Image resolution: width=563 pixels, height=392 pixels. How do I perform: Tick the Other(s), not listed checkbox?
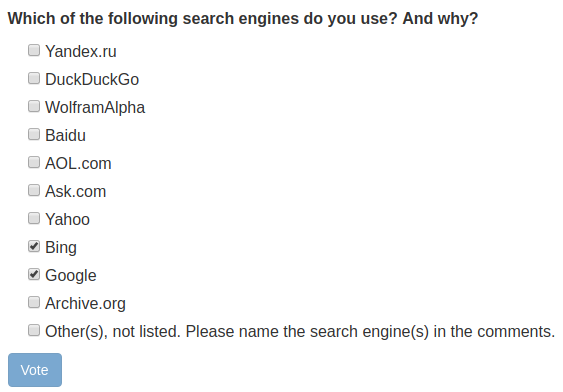tap(34, 330)
